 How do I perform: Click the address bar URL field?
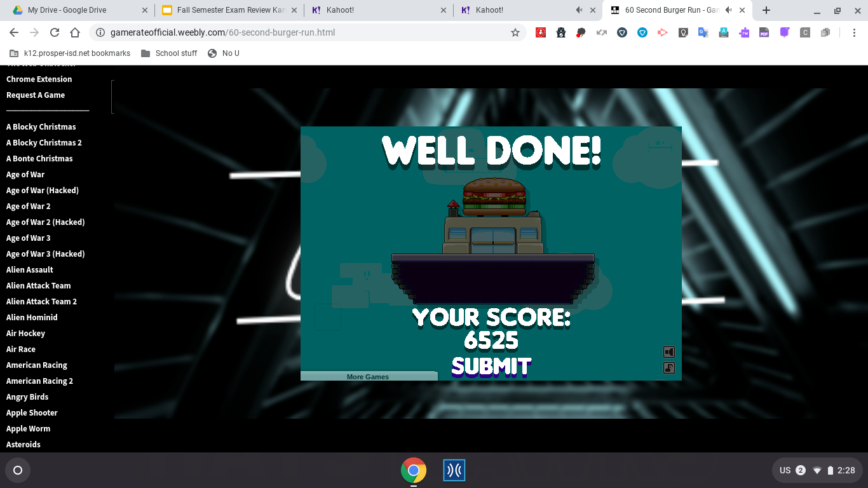pyautogui.click(x=305, y=32)
